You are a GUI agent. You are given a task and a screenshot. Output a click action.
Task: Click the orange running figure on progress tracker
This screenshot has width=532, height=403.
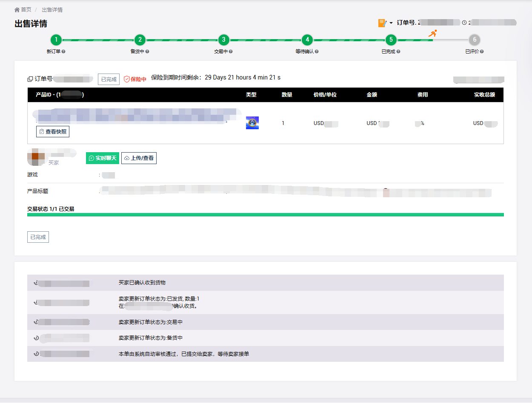432,34
